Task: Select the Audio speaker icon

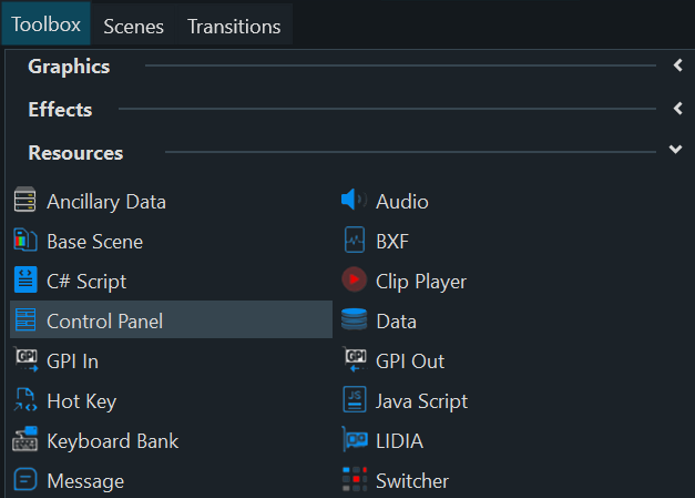Action: pos(354,201)
